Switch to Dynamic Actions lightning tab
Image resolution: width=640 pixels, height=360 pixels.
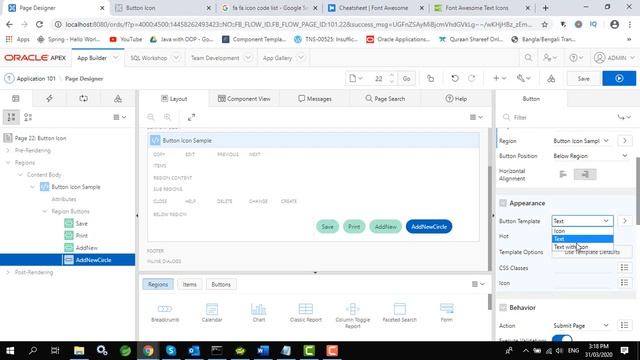(49, 98)
